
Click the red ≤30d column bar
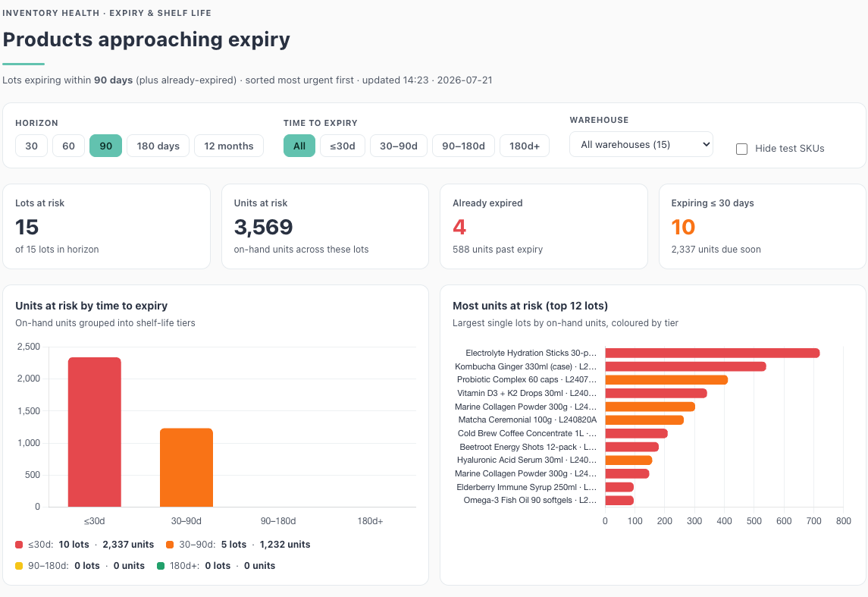[95, 432]
